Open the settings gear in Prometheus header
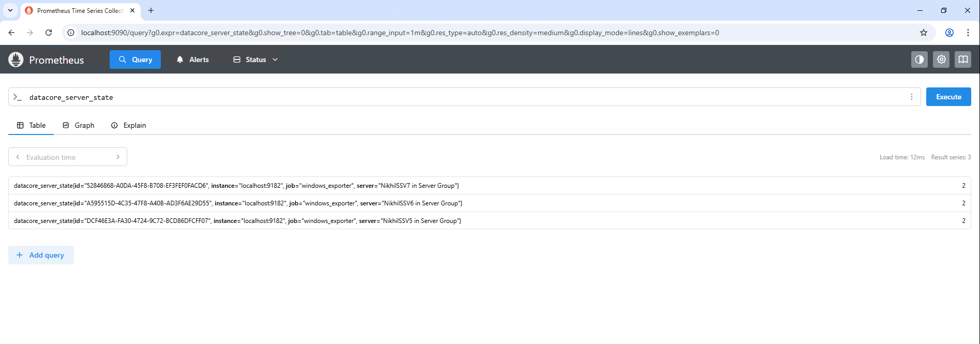The image size is (980, 344). click(x=941, y=59)
